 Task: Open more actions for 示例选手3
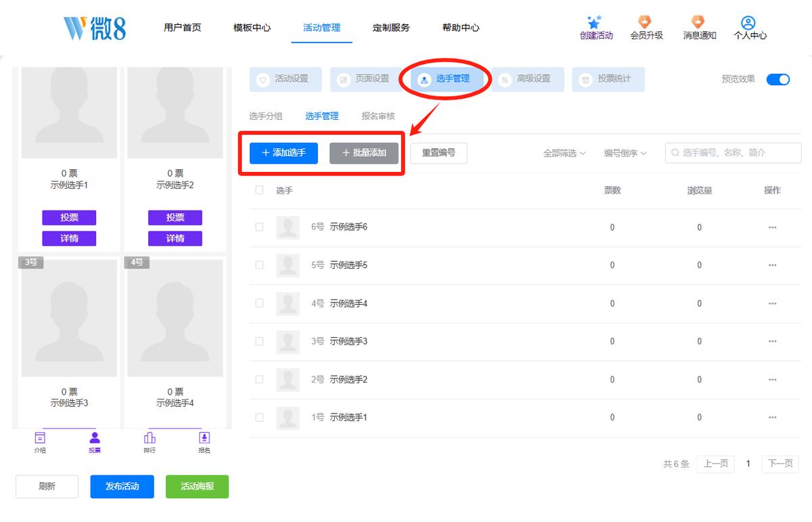[x=772, y=341]
